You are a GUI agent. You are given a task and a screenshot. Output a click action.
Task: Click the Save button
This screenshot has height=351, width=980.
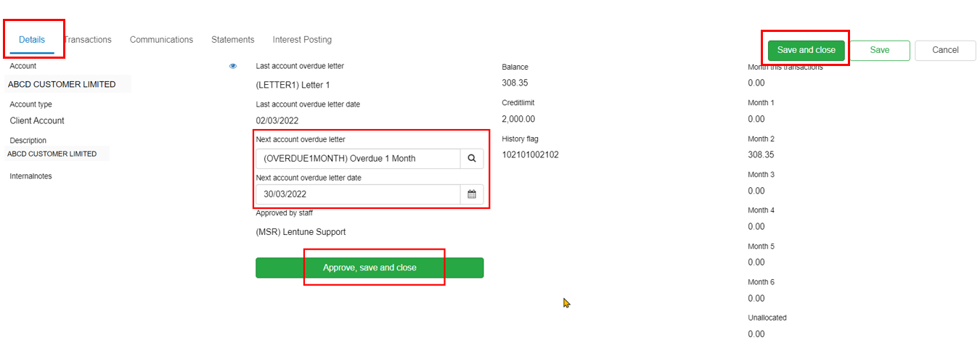880,50
